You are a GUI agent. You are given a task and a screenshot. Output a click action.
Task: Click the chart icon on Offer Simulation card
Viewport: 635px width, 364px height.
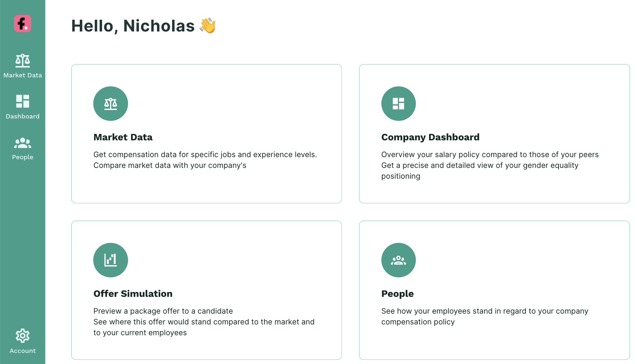[111, 260]
